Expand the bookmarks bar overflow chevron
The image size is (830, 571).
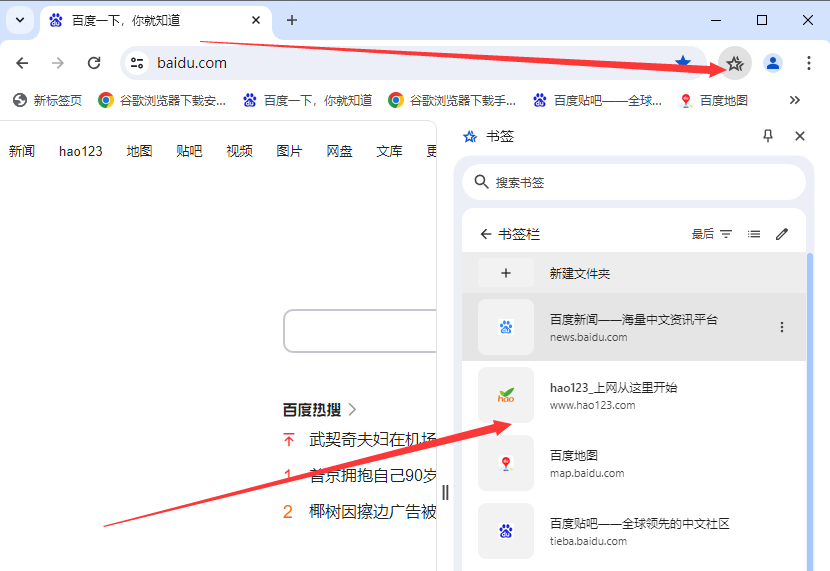point(795,100)
